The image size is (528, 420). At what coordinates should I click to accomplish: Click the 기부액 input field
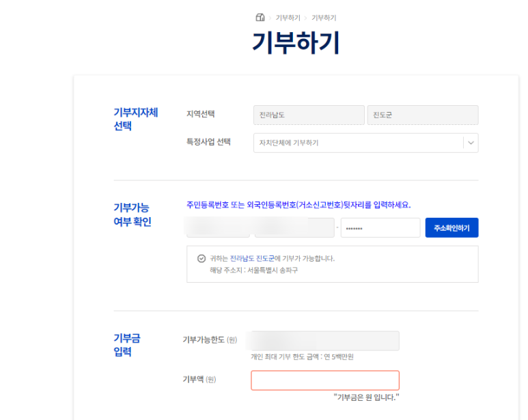tap(325, 380)
